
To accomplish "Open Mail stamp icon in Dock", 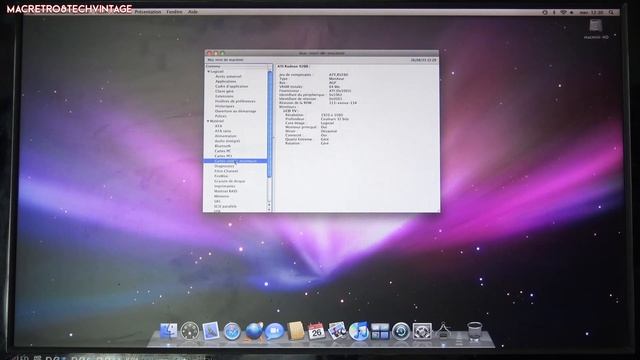I will tap(211, 331).
